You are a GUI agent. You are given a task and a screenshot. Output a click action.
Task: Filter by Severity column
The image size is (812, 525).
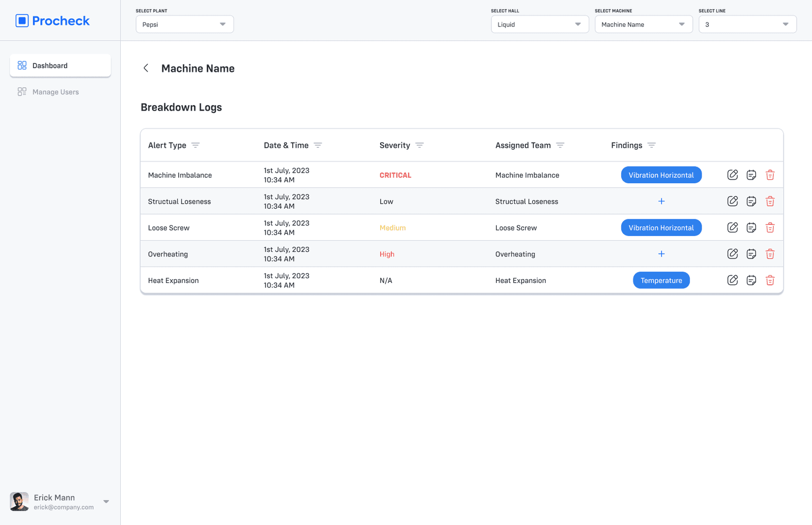click(x=419, y=145)
